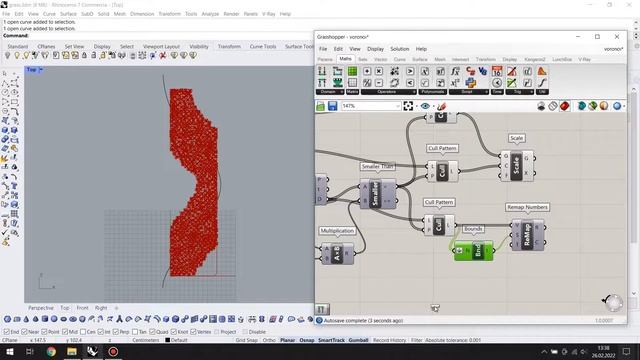Viewport: 640px width, 360px height.
Task: Pick the Addition operator icon in Maths tab
Action: click(367, 71)
